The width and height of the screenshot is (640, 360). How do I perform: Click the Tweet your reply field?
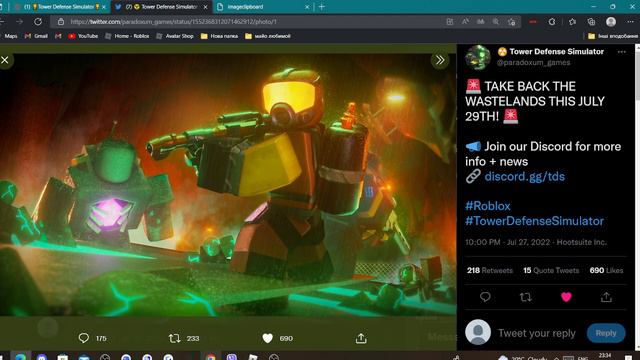[x=537, y=333]
